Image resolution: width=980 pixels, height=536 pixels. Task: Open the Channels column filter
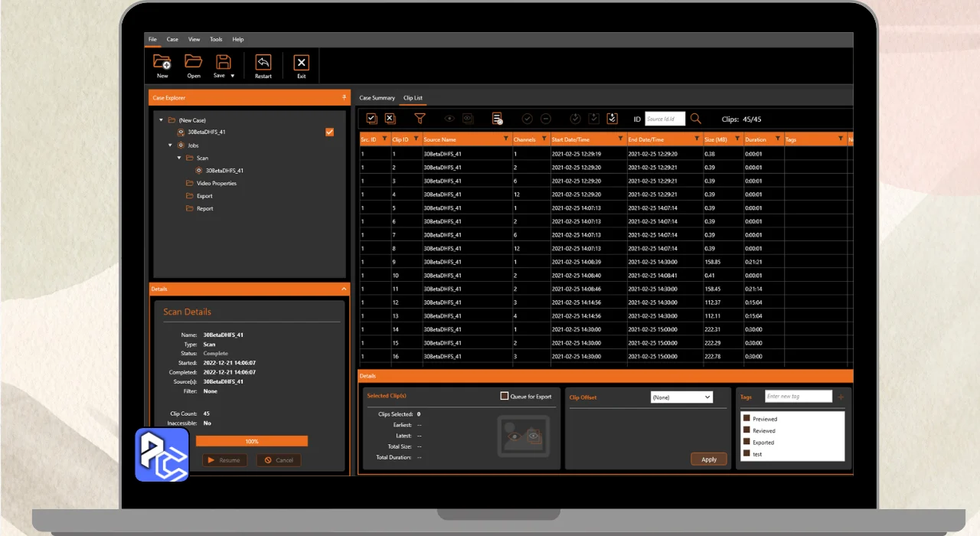(x=544, y=139)
